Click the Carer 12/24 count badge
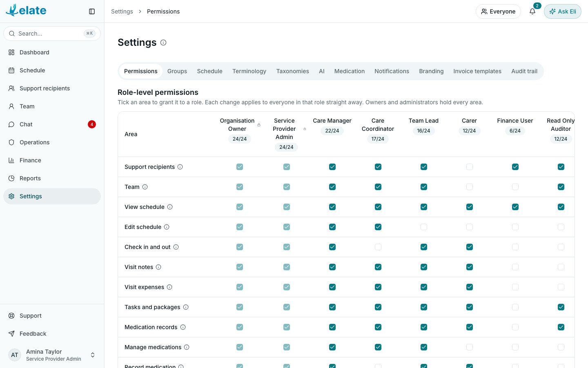Image resolution: width=588 pixels, height=368 pixels. [469, 131]
